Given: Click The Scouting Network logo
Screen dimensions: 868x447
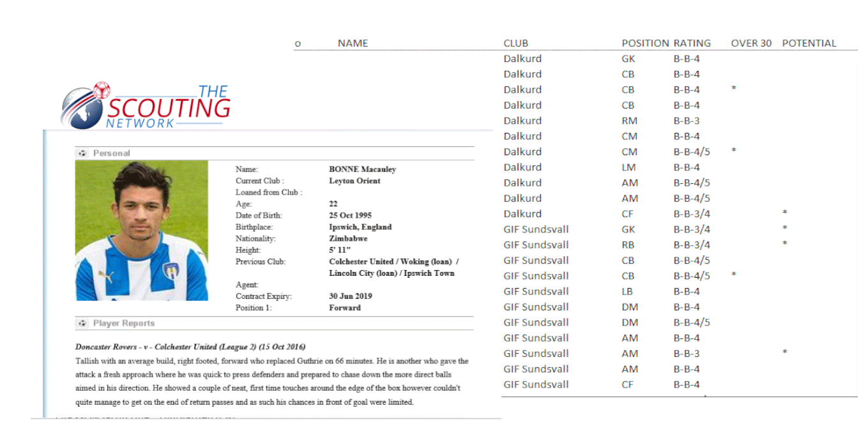Looking at the screenshot, I should (x=146, y=105).
